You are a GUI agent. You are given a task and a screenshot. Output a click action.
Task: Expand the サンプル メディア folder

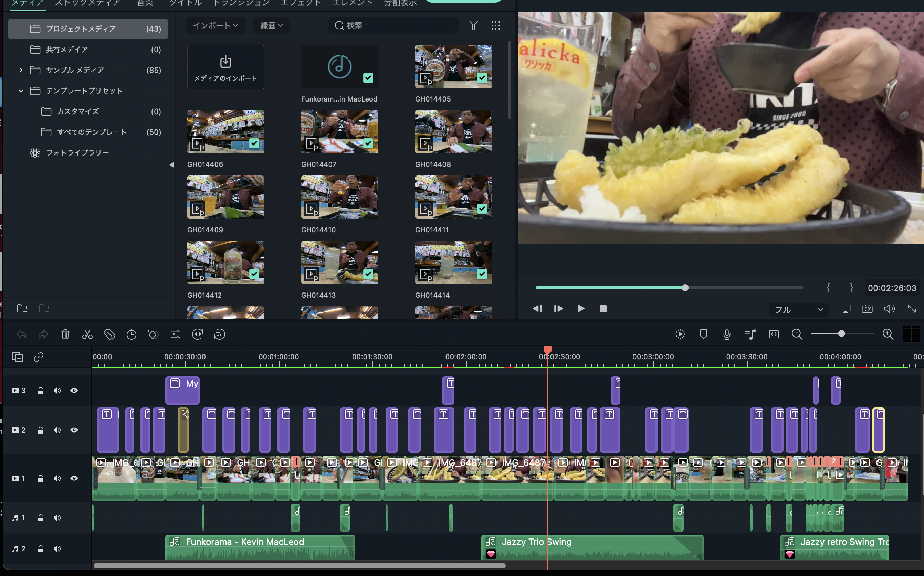[x=21, y=70]
